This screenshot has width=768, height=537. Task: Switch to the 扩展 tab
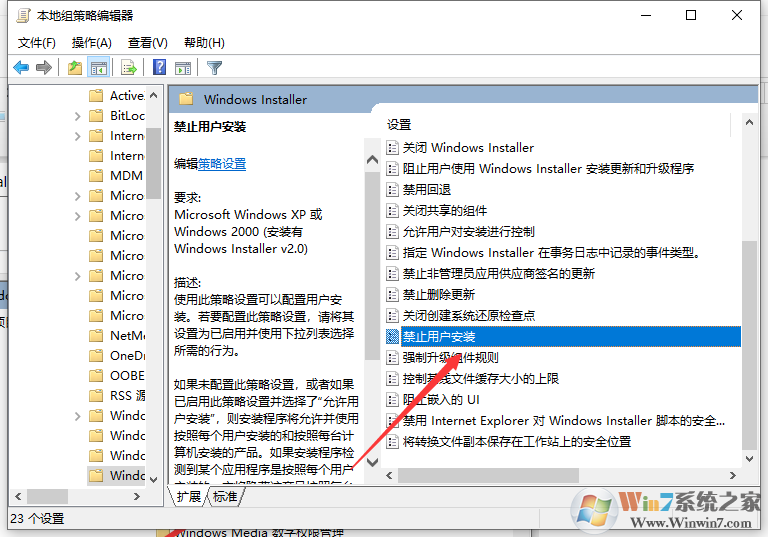click(189, 497)
